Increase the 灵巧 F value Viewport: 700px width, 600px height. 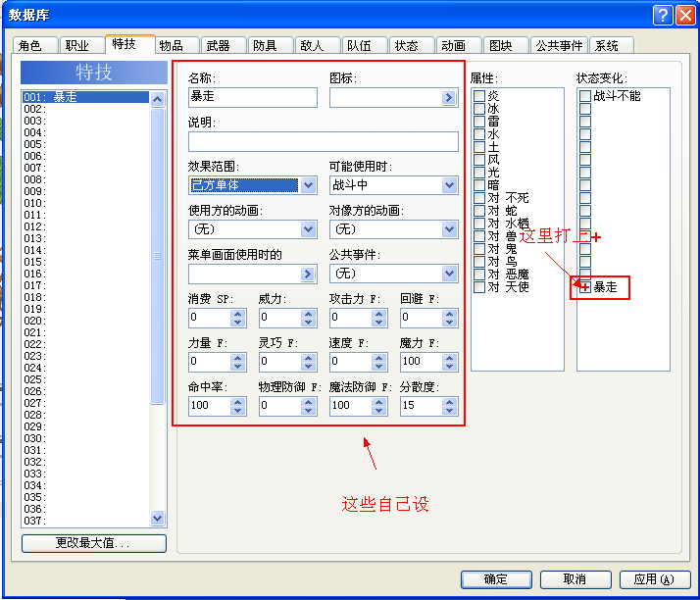(308, 358)
